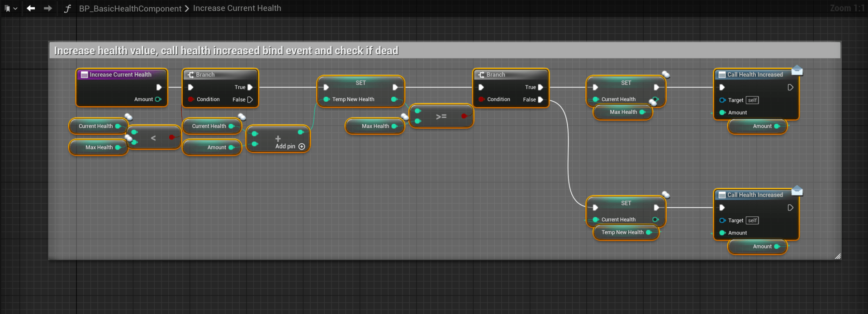This screenshot has height=314, width=868.
Task: Click the back navigation arrow
Action: coord(31,8)
